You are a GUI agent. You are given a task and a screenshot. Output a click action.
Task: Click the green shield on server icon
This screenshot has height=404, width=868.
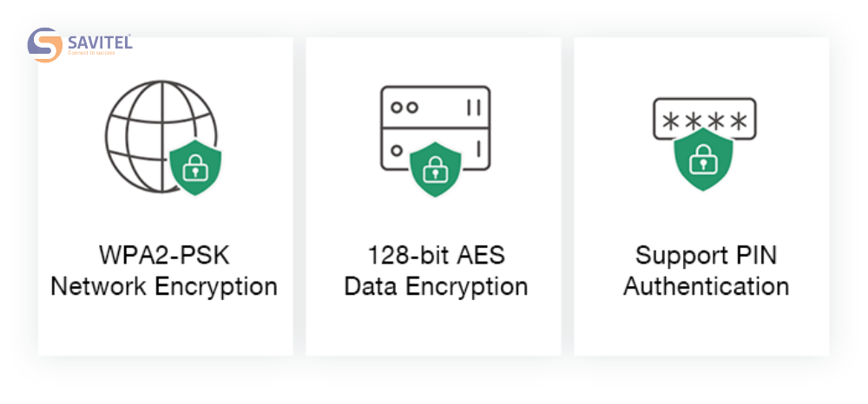[x=435, y=168]
